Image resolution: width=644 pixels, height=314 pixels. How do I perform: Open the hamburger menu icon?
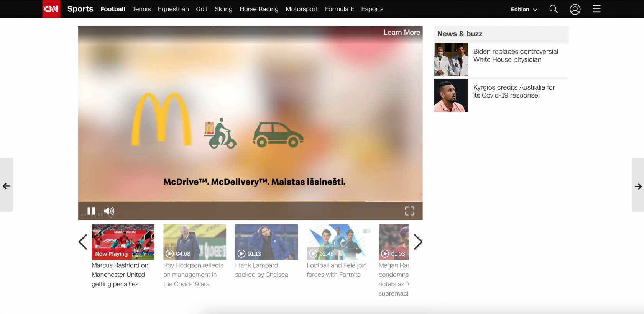pos(596,9)
